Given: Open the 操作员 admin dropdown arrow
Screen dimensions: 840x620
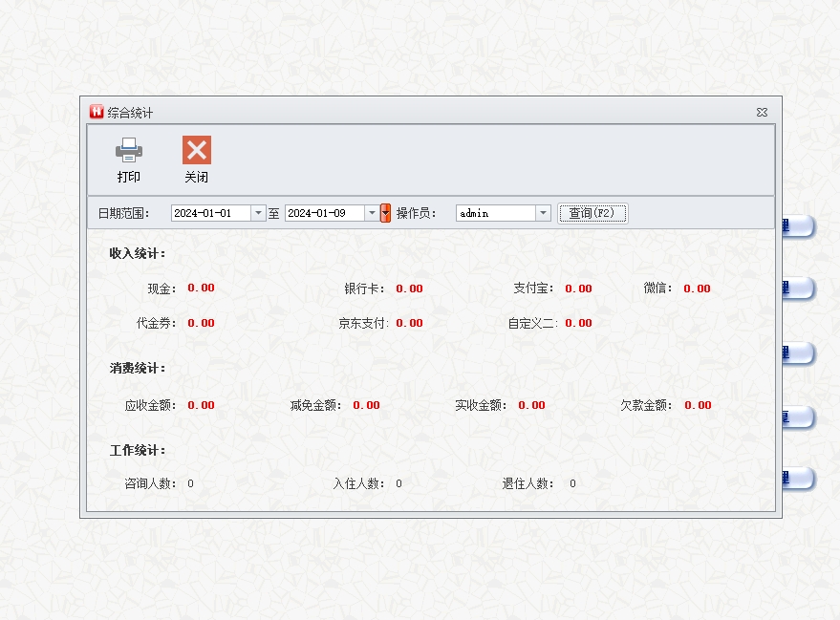Looking at the screenshot, I should pyautogui.click(x=543, y=213).
